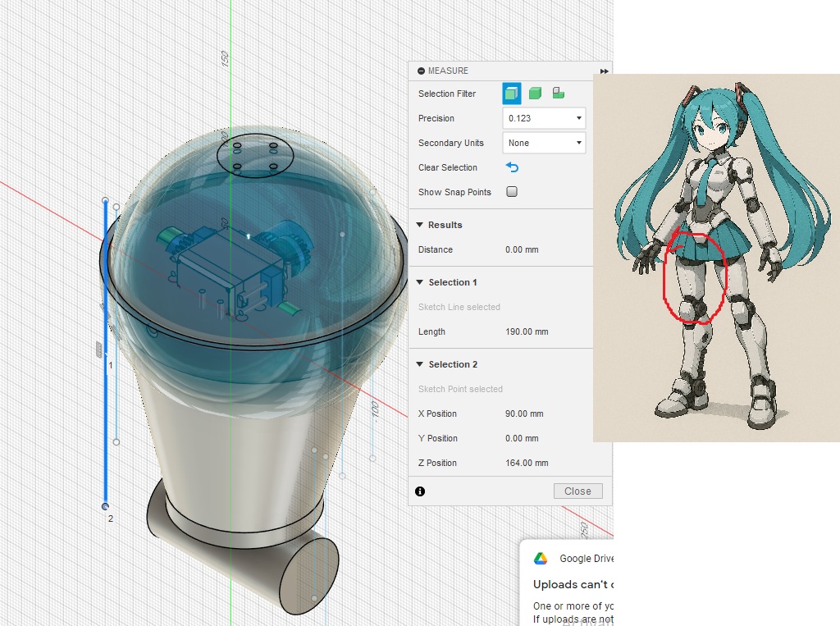Collapse the Selection 2 section
The height and width of the screenshot is (626, 840).
(420, 364)
